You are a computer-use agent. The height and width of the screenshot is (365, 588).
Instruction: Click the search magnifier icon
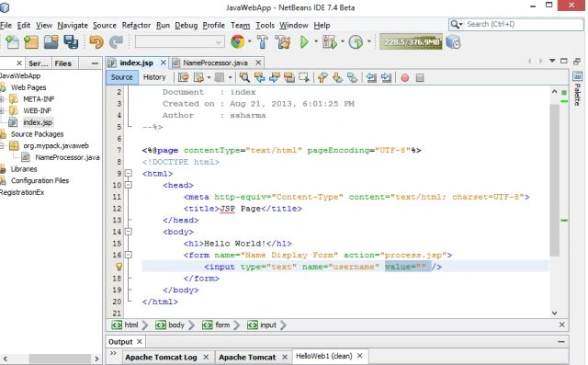(455, 25)
